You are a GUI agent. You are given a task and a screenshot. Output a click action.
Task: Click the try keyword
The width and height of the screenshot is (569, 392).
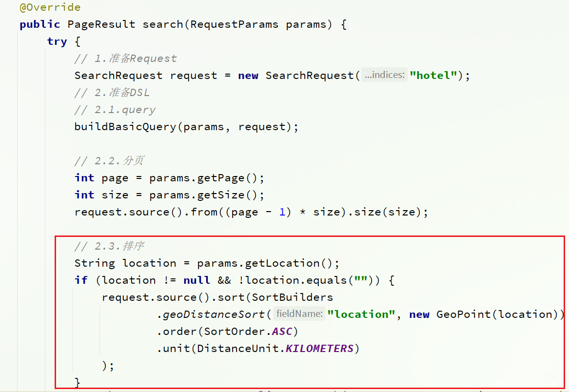[x=57, y=42]
